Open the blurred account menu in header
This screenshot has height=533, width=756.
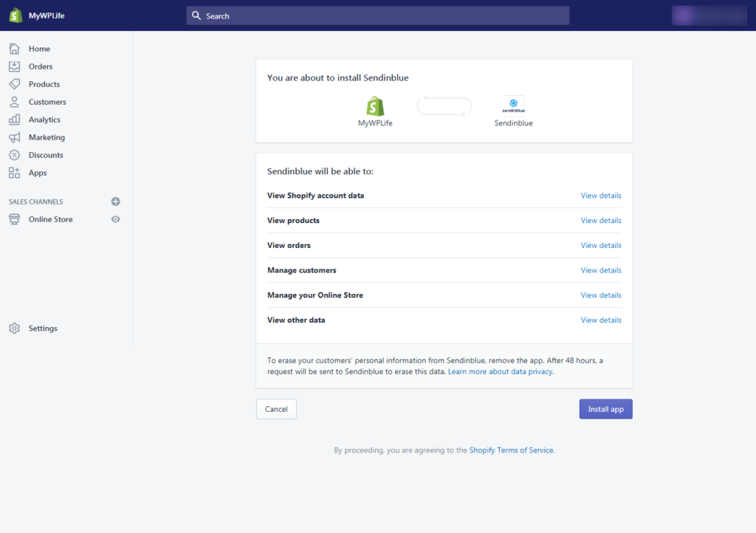[709, 16]
